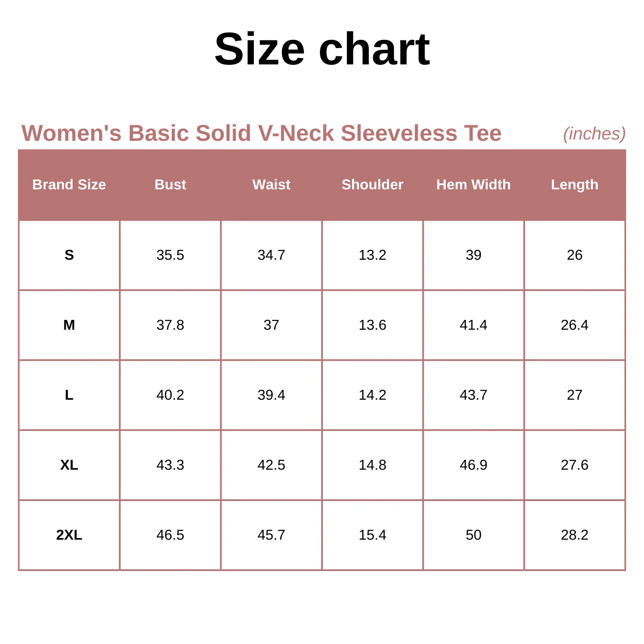Select the 41.4 hem width cell
Screen dimensions: 644x644
point(474,325)
